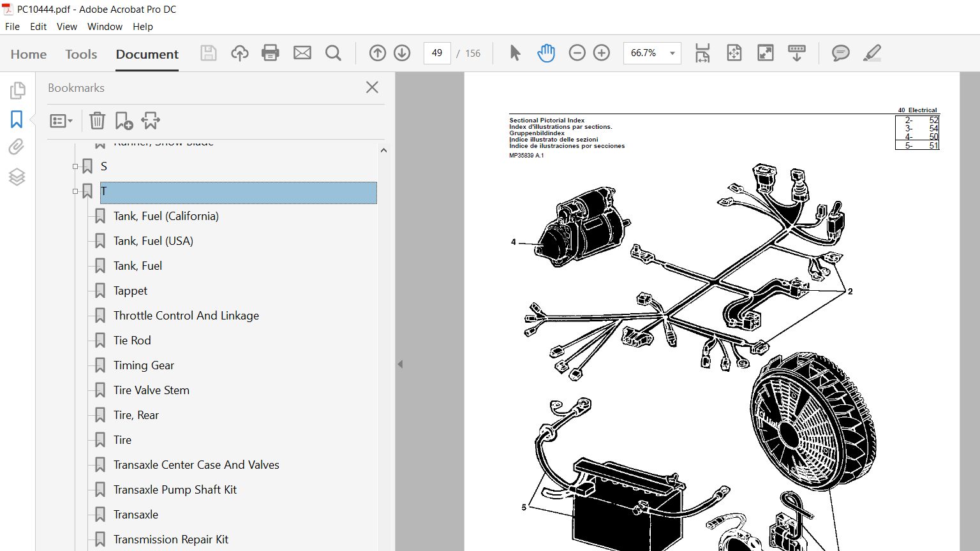Send file by email envelope icon
This screenshot has height=551, width=980.
point(302,53)
